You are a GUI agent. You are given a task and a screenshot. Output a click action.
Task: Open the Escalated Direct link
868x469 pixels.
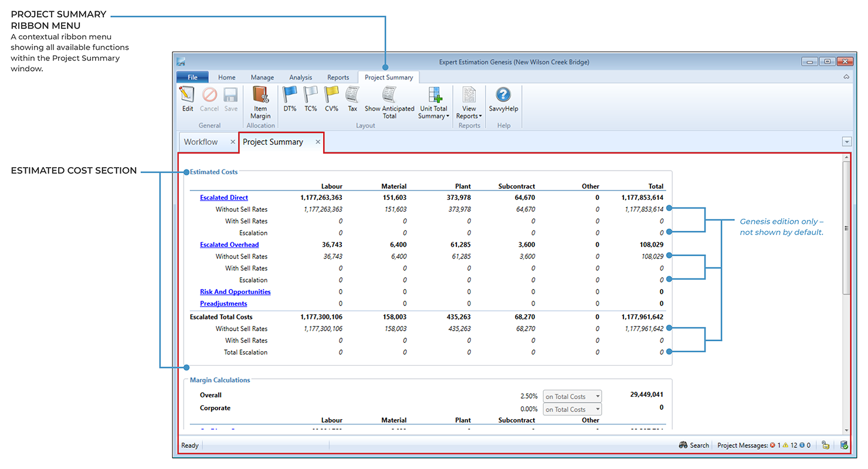click(223, 198)
